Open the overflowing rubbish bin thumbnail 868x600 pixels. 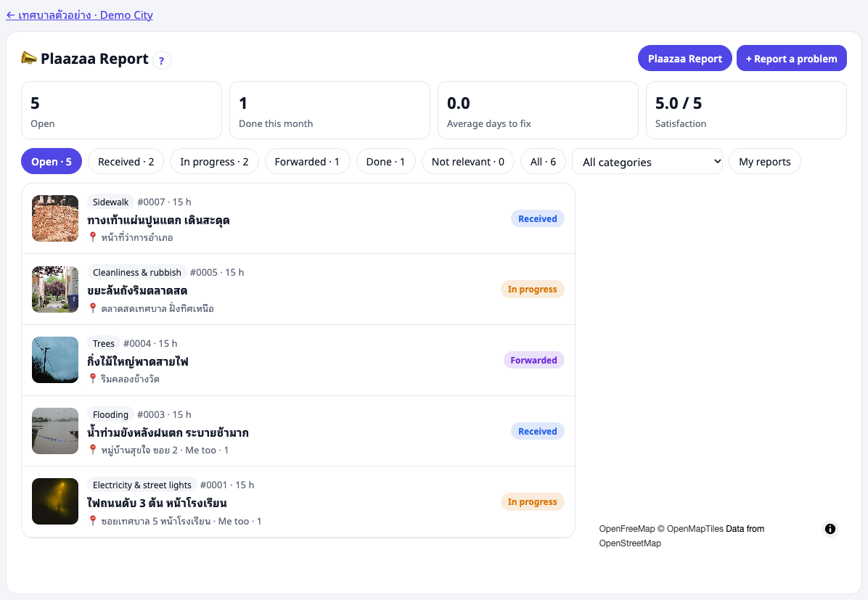pos(55,289)
